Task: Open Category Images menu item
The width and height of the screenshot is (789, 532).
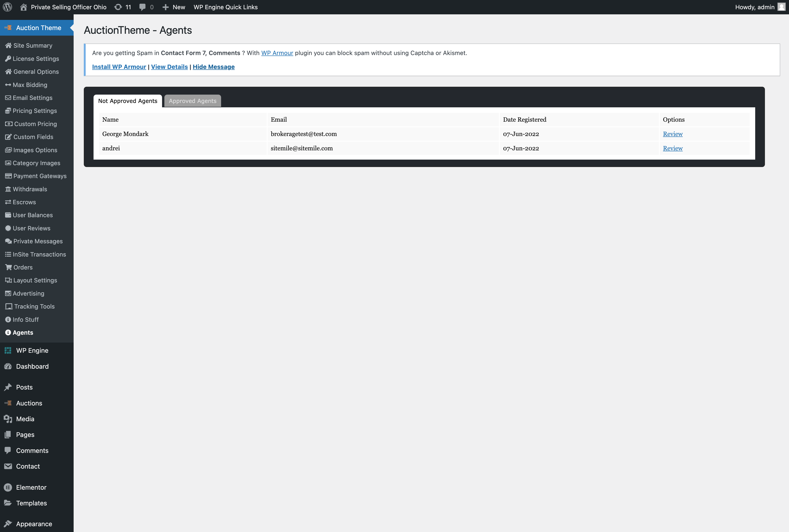Action: [36, 163]
